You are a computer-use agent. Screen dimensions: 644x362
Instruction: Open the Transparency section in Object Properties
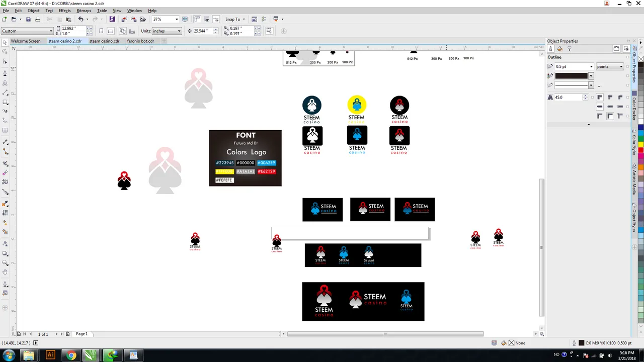pos(569,49)
